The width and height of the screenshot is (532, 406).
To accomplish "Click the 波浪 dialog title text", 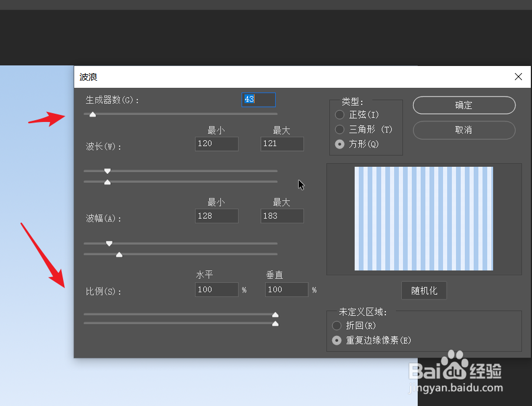I will pyautogui.click(x=88, y=77).
